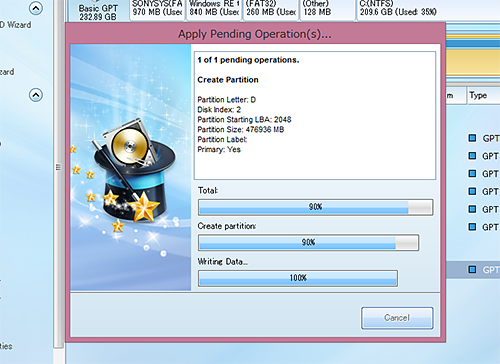Select the Basic GPT 232.89 GB disk

point(98,12)
